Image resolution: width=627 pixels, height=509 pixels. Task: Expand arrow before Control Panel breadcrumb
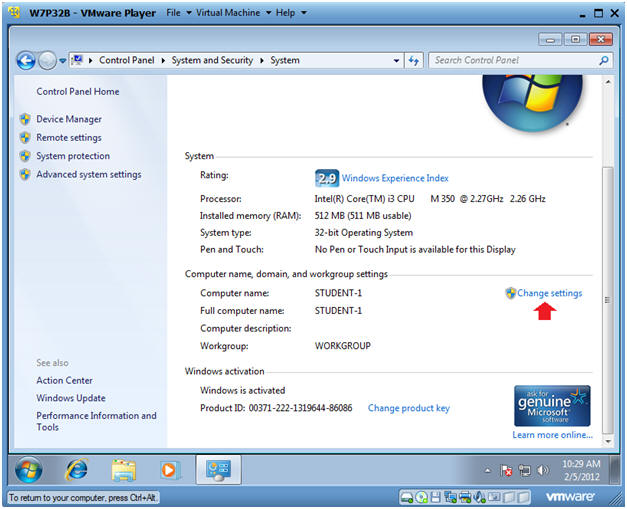(x=90, y=61)
